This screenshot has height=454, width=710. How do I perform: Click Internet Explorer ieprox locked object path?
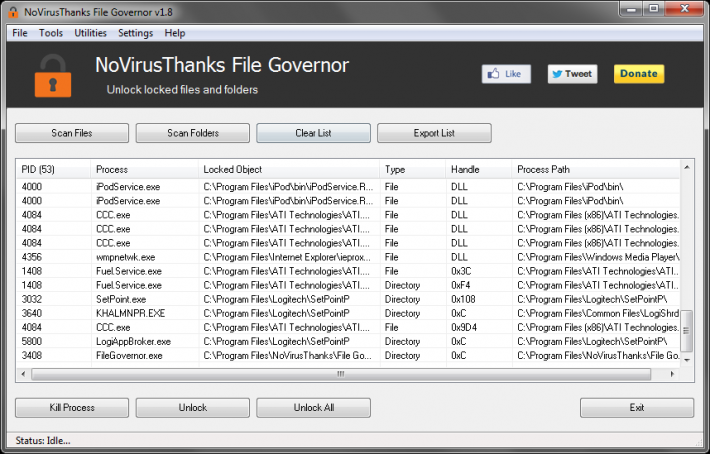287,257
